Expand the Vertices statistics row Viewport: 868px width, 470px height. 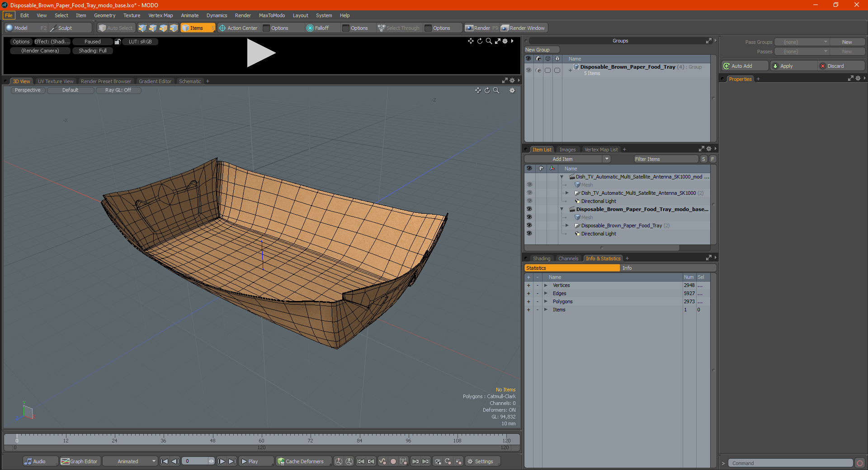tap(546, 285)
